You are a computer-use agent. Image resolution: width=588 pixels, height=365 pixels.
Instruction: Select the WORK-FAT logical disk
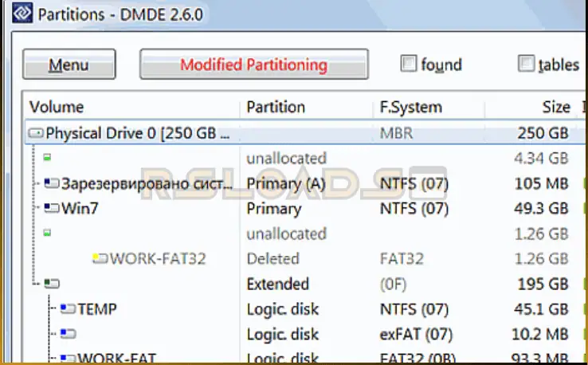(x=116, y=359)
